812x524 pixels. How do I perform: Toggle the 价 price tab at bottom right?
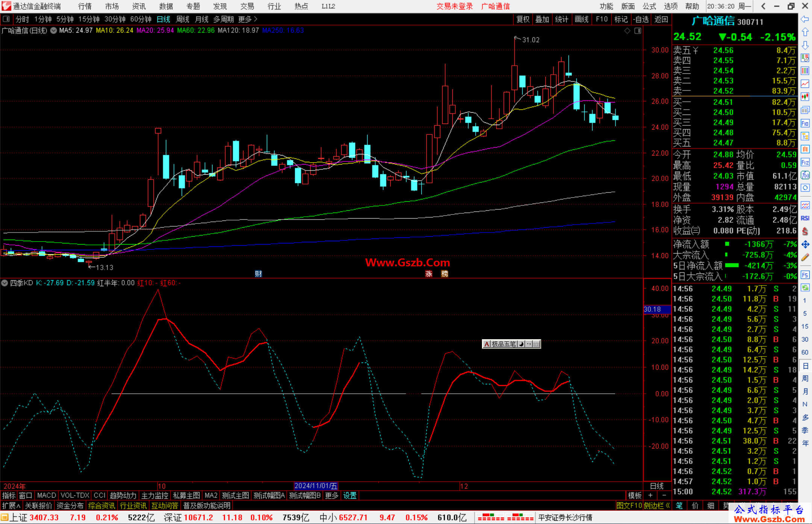tap(695, 506)
